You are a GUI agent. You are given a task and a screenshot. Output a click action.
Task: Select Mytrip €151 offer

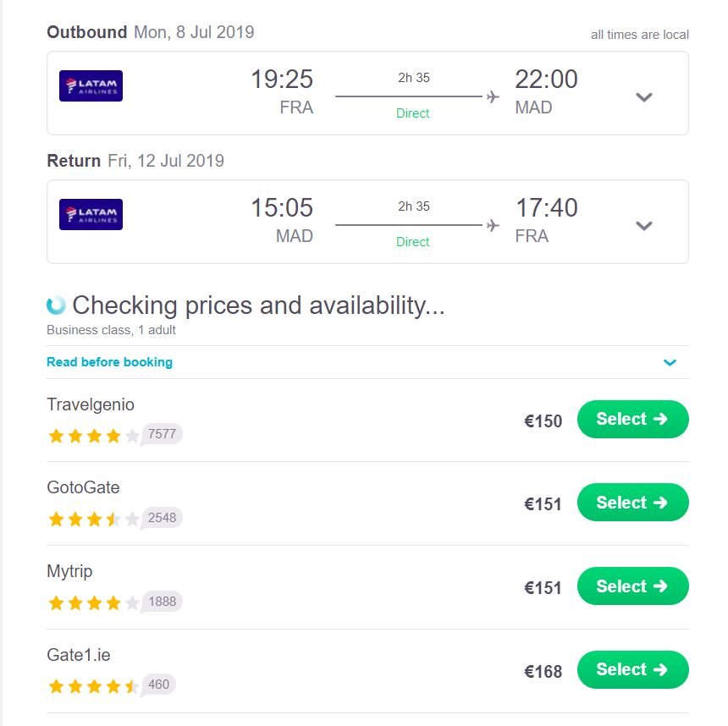(x=632, y=586)
